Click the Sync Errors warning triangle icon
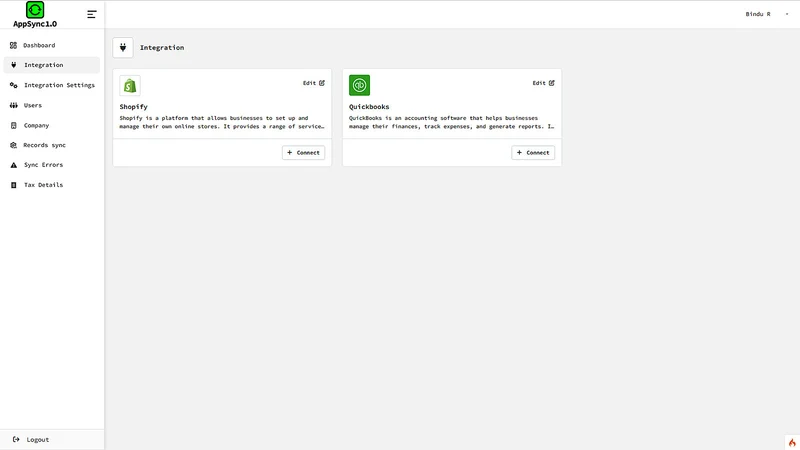The width and height of the screenshot is (800, 450). 14,165
